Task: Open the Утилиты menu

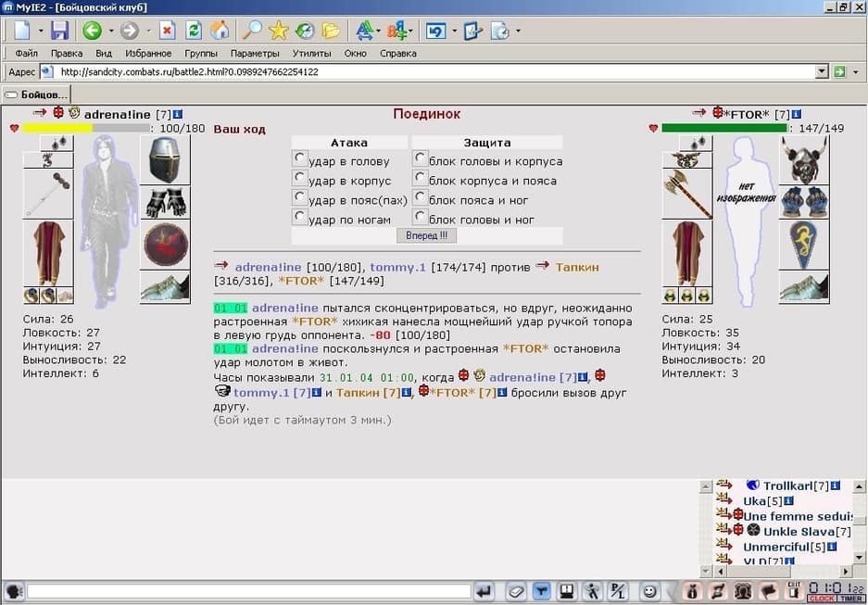Action: tap(311, 54)
